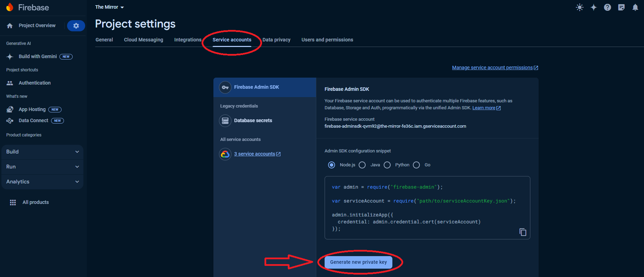Expand the Run category

[x=42, y=167]
